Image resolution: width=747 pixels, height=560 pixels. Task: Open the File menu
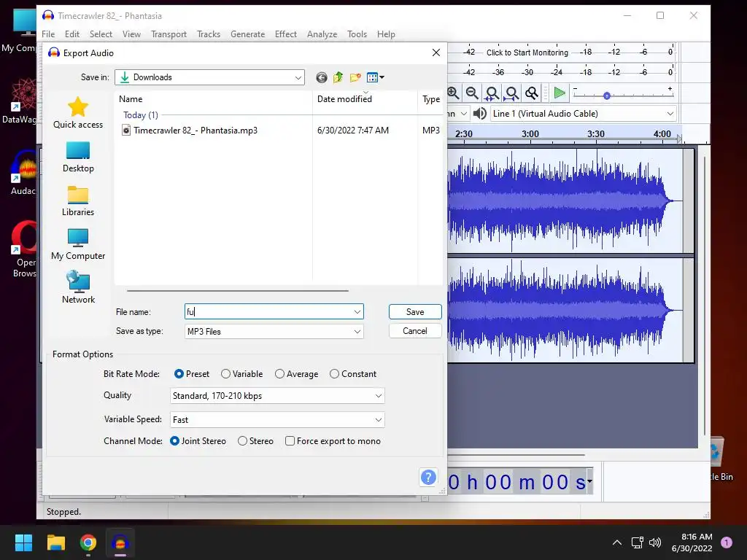click(48, 34)
